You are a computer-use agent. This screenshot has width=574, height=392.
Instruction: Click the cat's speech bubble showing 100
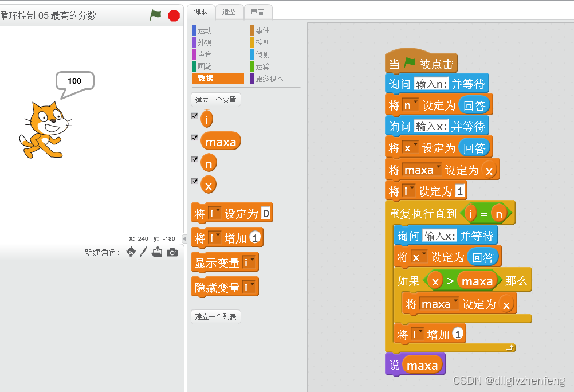pyautogui.click(x=74, y=81)
